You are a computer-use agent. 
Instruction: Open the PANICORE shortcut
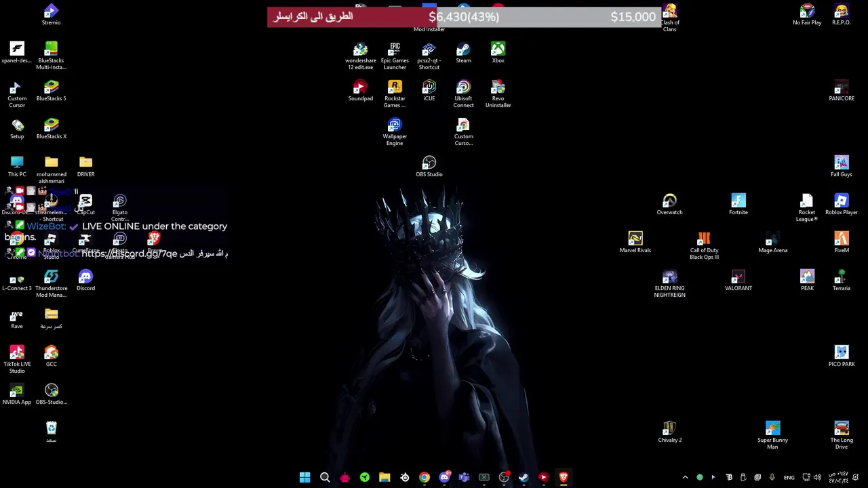pyautogui.click(x=842, y=91)
